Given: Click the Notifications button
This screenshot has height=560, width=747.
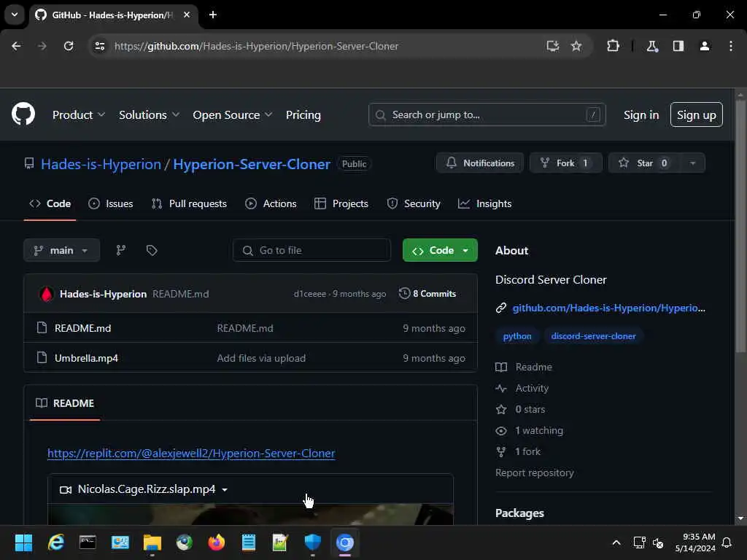Looking at the screenshot, I should pos(480,163).
